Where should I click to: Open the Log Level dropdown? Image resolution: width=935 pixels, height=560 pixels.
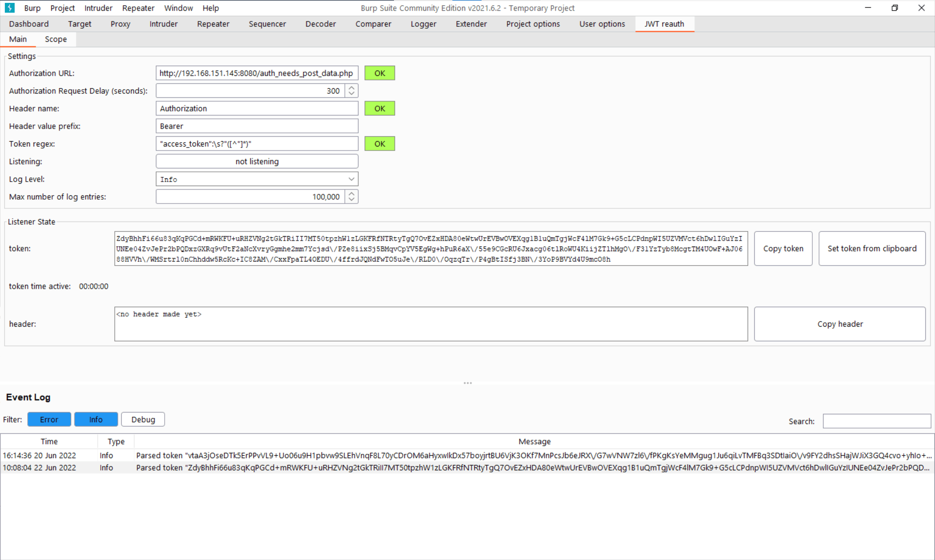tap(257, 179)
